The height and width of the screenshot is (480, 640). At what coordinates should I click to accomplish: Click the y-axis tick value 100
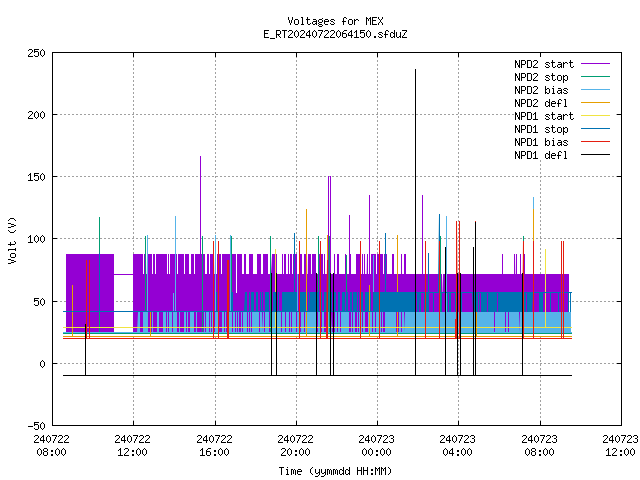tap(36, 239)
